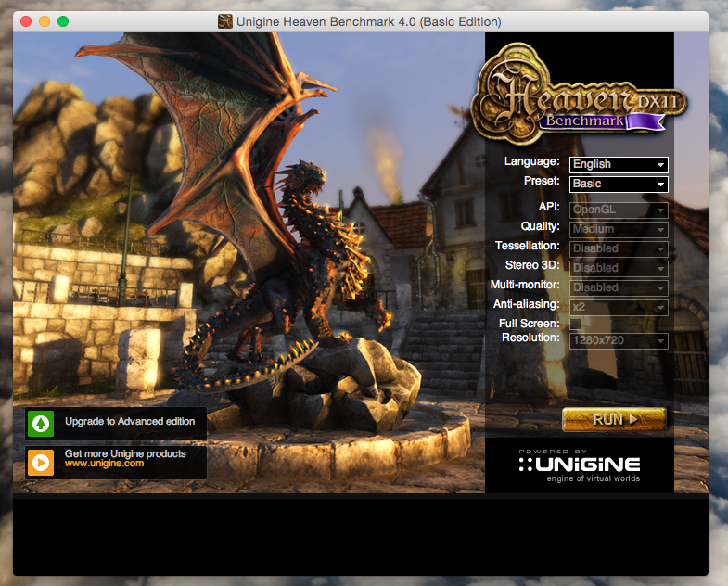Click the Resolution: label
Screen dimensions: 728x586
pos(530,338)
